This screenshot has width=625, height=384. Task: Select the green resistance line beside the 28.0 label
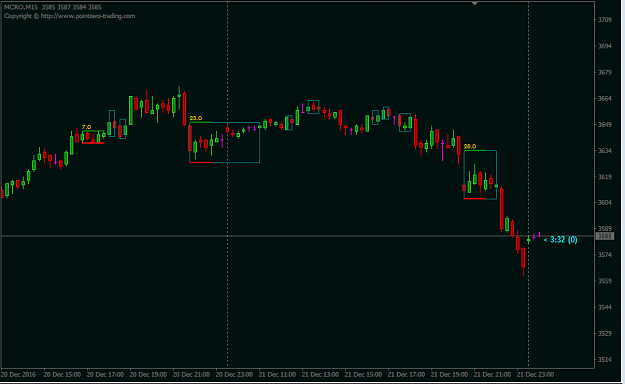pyautogui.click(x=475, y=150)
